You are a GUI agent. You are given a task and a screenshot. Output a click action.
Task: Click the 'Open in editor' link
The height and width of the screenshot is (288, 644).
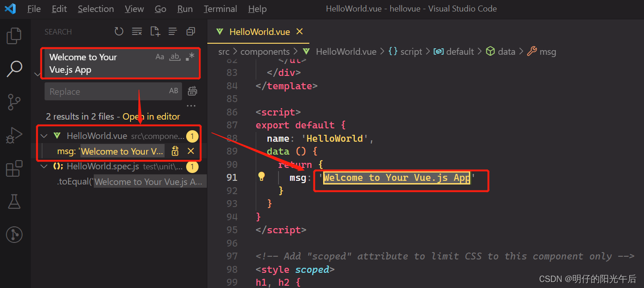click(151, 116)
